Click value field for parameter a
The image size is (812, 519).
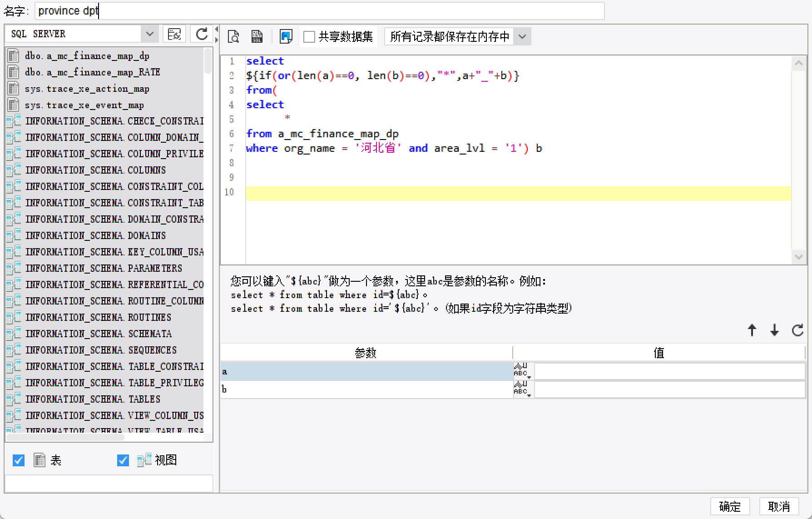click(x=670, y=372)
